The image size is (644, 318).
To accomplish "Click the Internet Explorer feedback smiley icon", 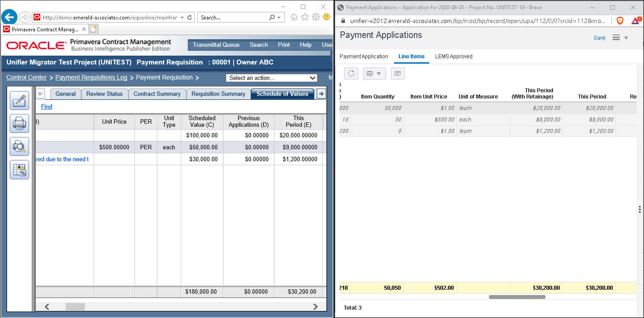I will click(326, 17).
